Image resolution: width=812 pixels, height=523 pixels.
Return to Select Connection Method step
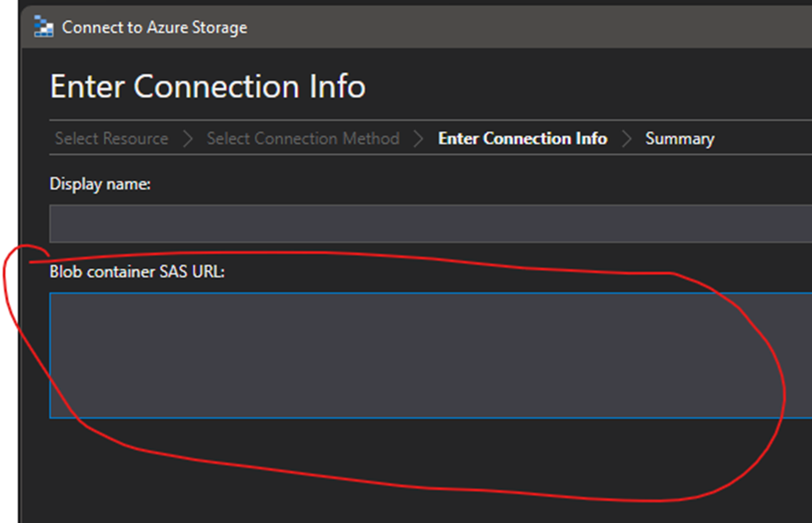[x=303, y=139]
